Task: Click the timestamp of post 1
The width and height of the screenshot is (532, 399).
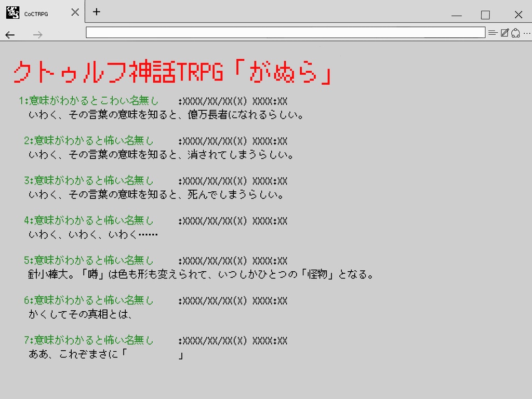Action: coord(233,101)
